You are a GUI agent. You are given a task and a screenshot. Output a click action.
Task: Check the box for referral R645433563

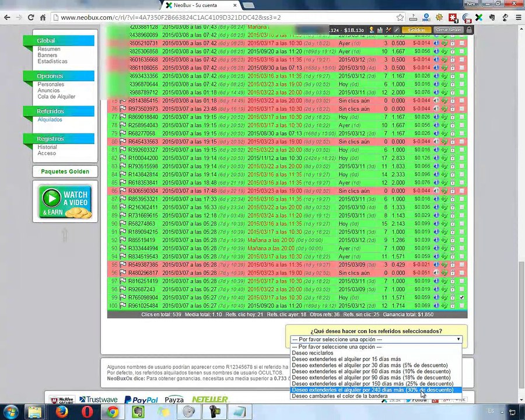462,141
